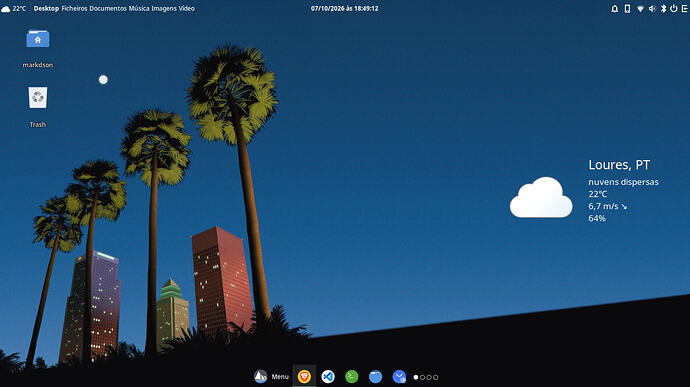This screenshot has width=690, height=387.
Task: Open the green terminal app in dock
Action: 352,376
